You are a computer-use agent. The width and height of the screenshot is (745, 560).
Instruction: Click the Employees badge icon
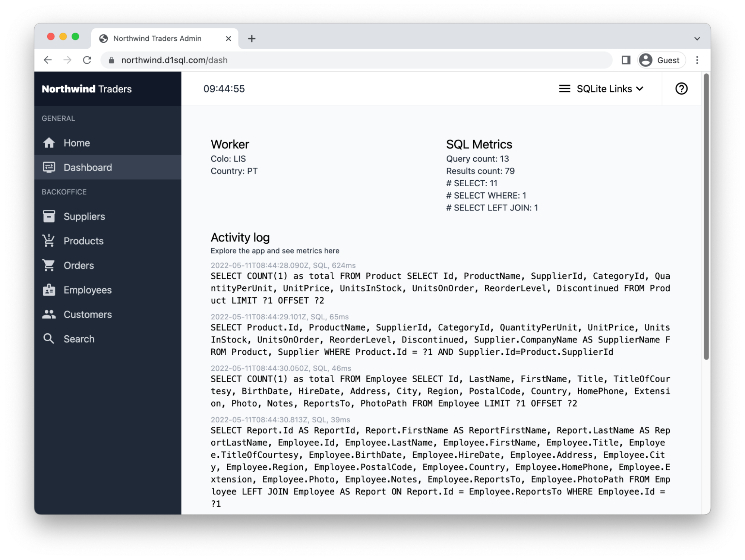(49, 290)
